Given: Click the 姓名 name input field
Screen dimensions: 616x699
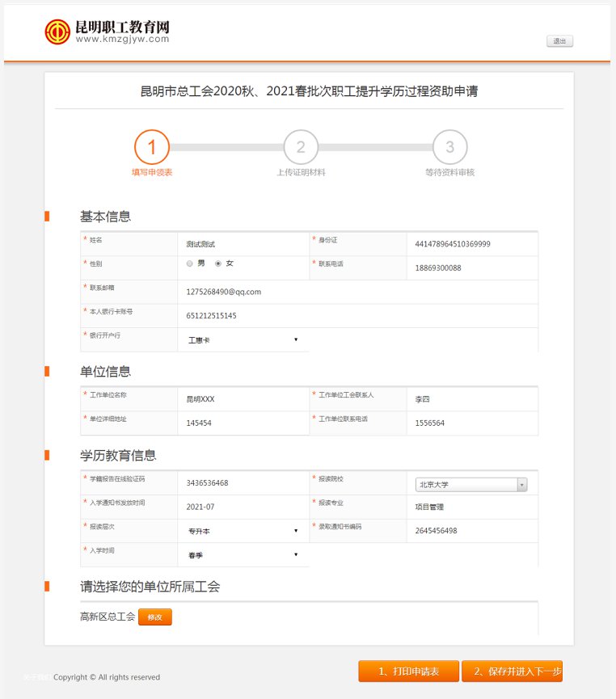Looking at the screenshot, I should (x=243, y=244).
